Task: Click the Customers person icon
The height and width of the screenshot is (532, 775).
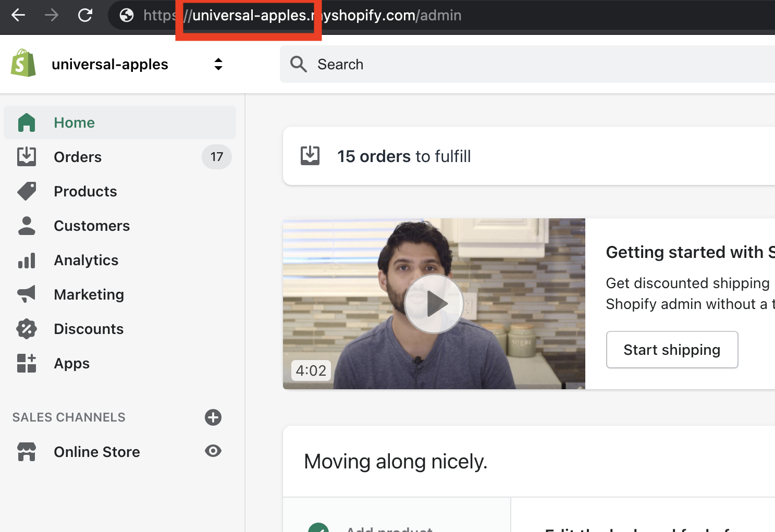Action: click(27, 226)
